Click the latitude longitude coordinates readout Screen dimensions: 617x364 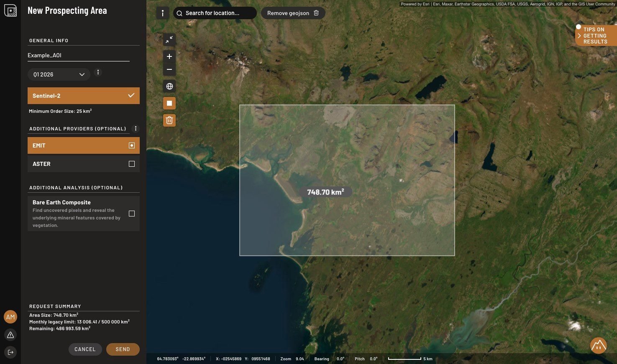(x=181, y=359)
